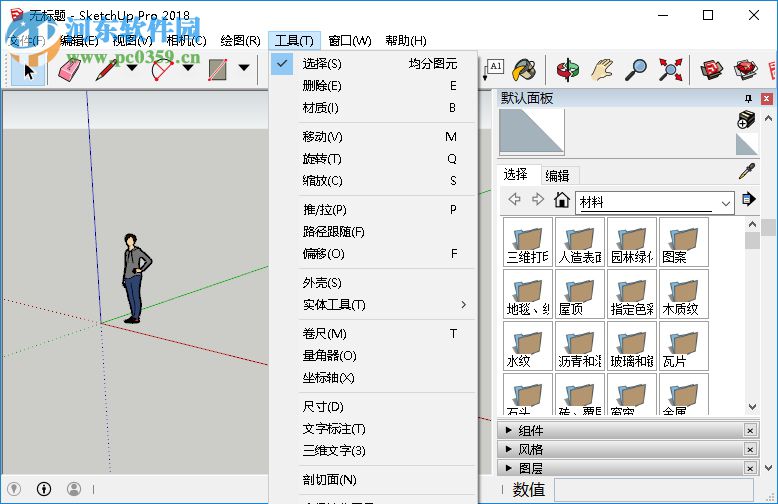Expand the 实体工具(T) submenu
The height and width of the screenshot is (504, 778).
(x=373, y=305)
